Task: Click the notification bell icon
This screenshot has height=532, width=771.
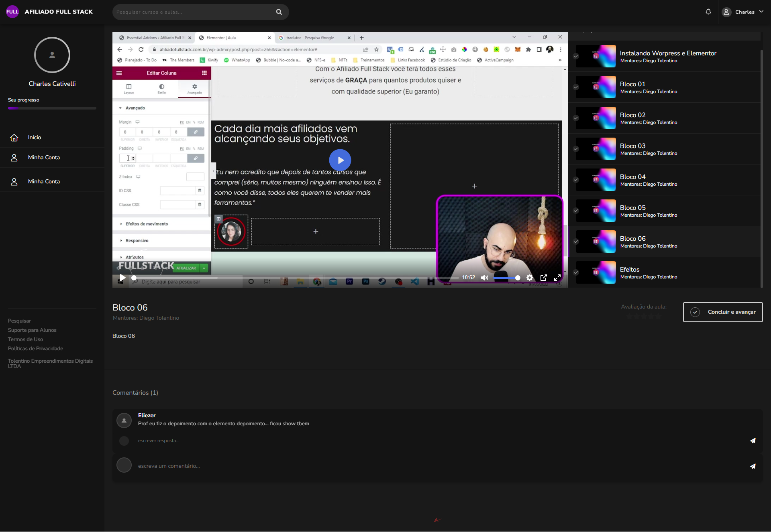Action: click(x=708, y=12)
